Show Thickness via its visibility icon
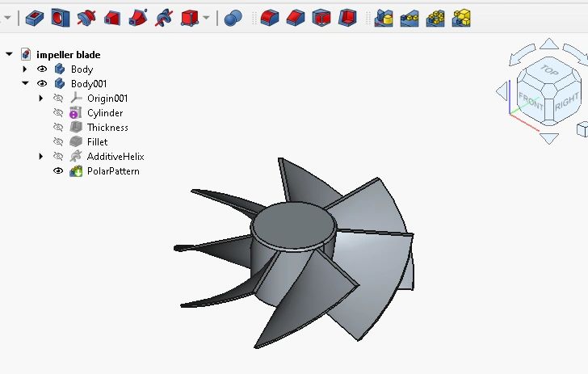Viewport: 588px width, 374px height. (58, 127)
